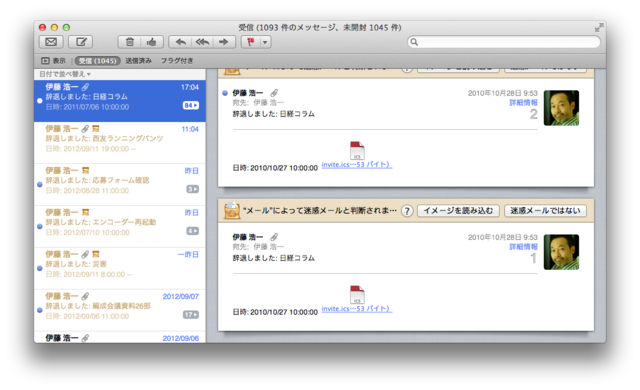Select message 辞退しました: 災害
Viewport: 640px width, 390px height.
pos(120,268)
